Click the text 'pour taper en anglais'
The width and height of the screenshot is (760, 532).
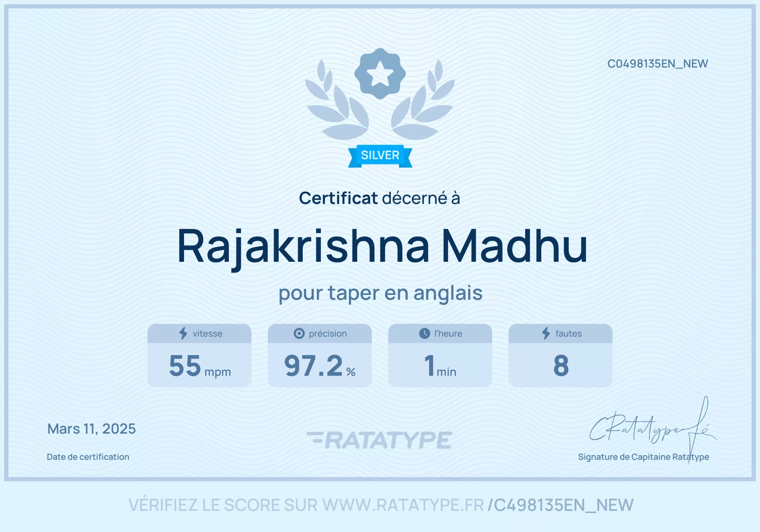[x=380, y=293]
